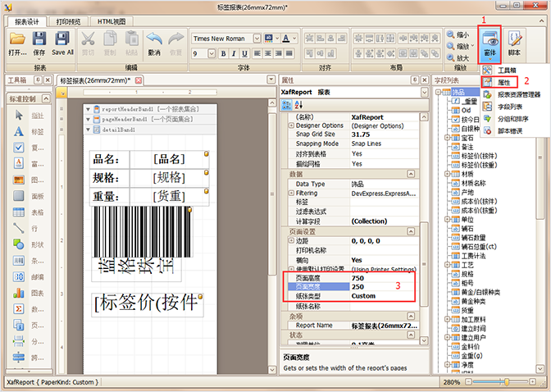Click the 打开 open report button
This screenshot has height=392, width=551.
[x=17, y=43]
